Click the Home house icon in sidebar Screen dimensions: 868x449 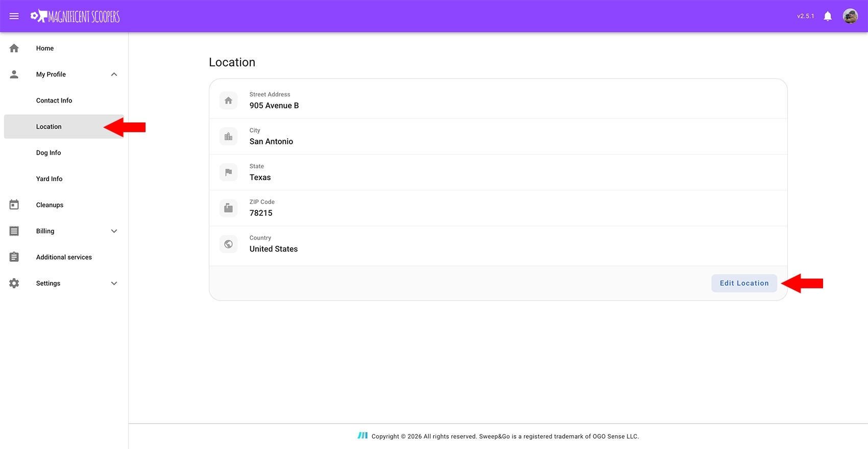[x=14, y=48]
